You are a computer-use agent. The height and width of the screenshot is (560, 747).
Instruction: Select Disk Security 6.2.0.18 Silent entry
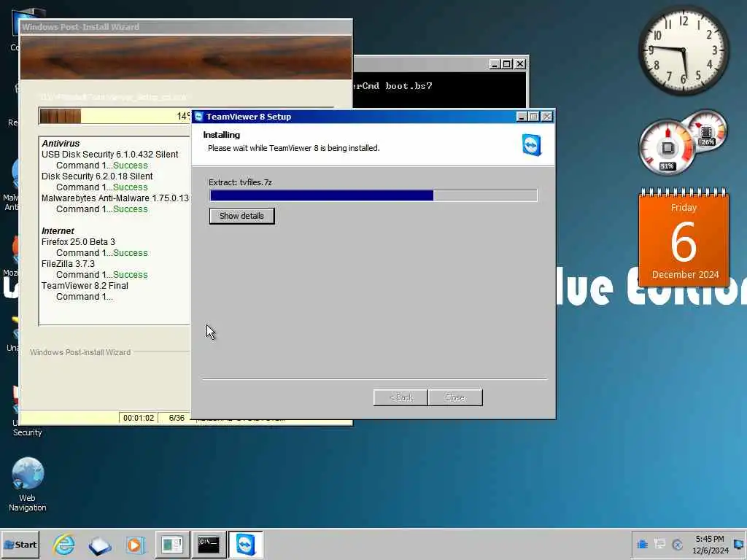coord(97,176)
